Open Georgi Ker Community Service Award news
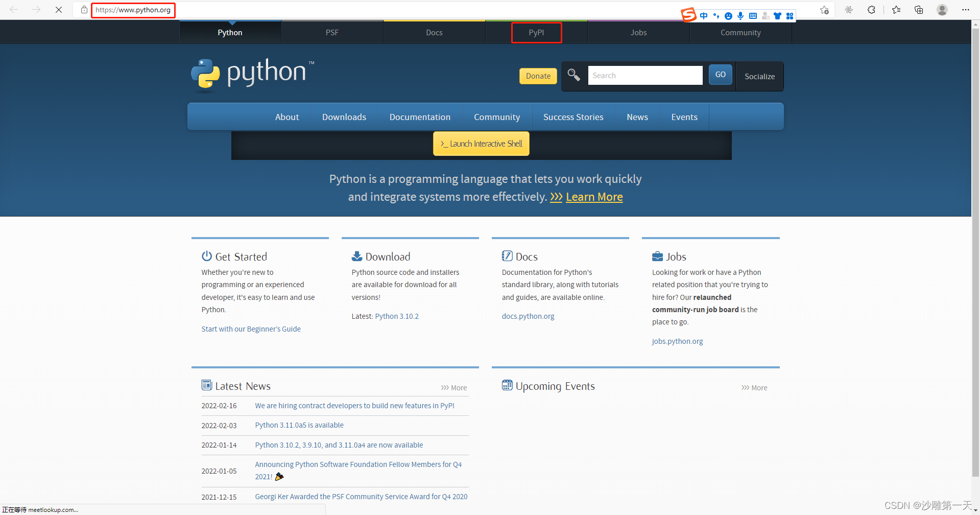Image resolution: width=980 pixels, height=515 pixels. [361, 497]
